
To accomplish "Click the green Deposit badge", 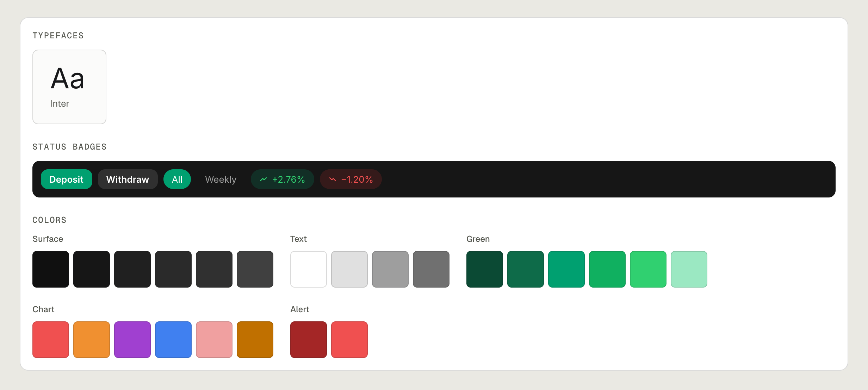I will (66, 179).
